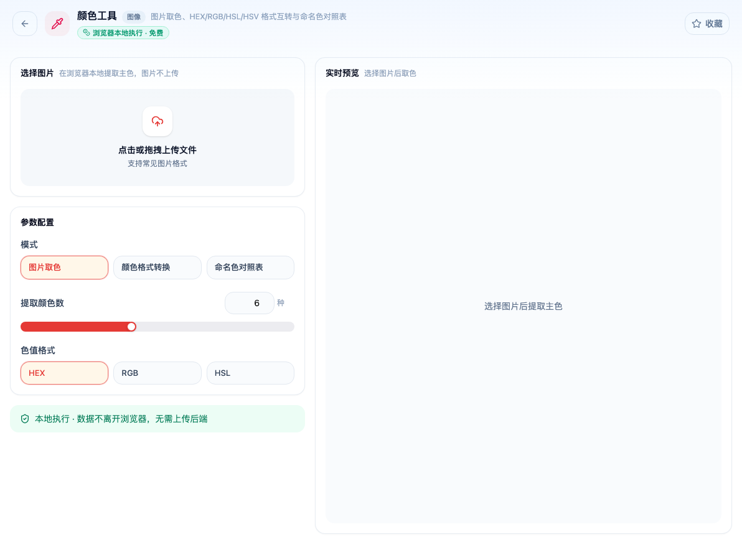Click the 图像 category tag
742x560 pixels.
point(134,17)
